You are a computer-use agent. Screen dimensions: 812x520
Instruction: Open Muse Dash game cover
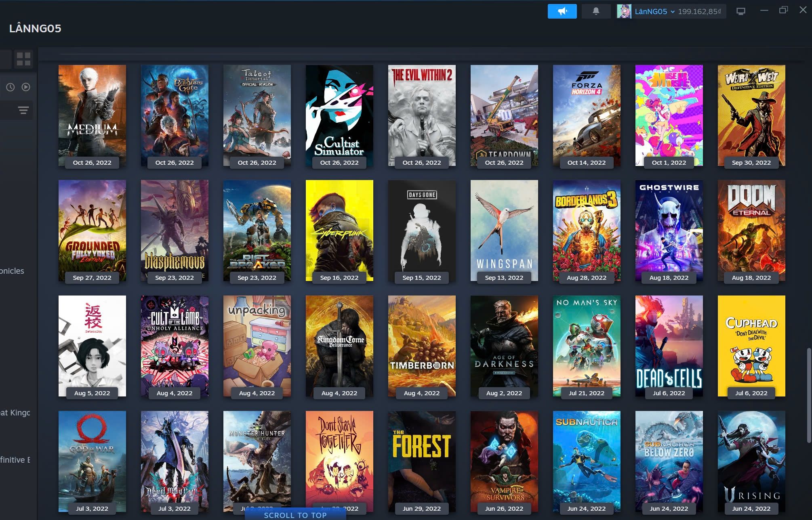669,115
